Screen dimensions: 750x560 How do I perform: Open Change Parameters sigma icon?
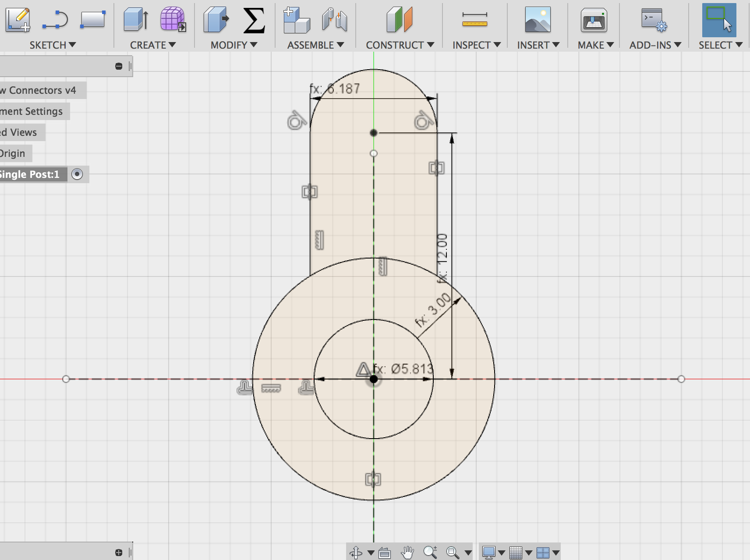coord(254,20)
